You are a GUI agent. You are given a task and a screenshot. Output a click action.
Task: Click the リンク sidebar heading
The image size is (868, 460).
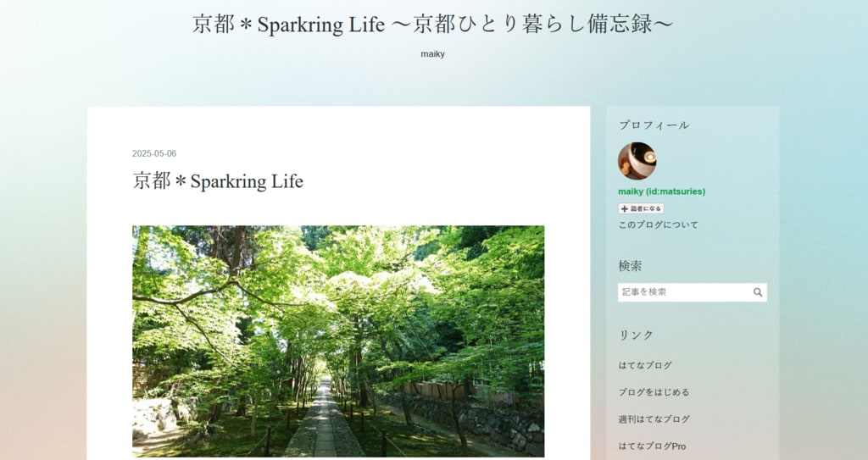pos(636,335)
